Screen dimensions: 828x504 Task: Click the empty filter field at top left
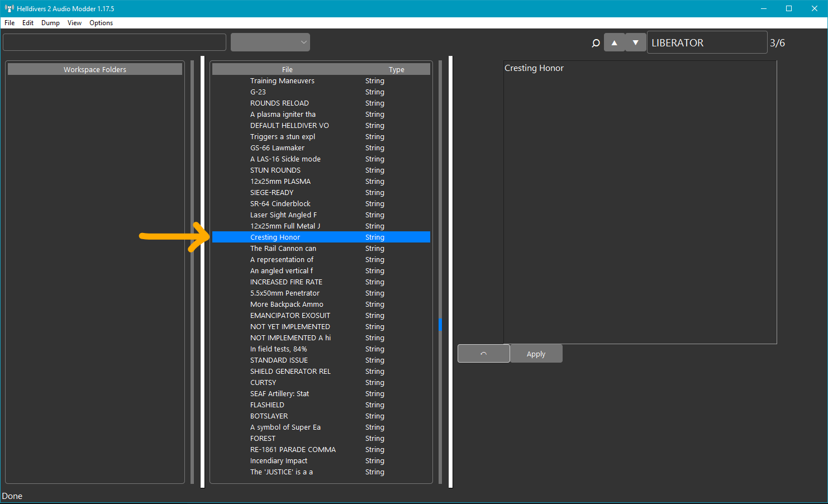115,42
